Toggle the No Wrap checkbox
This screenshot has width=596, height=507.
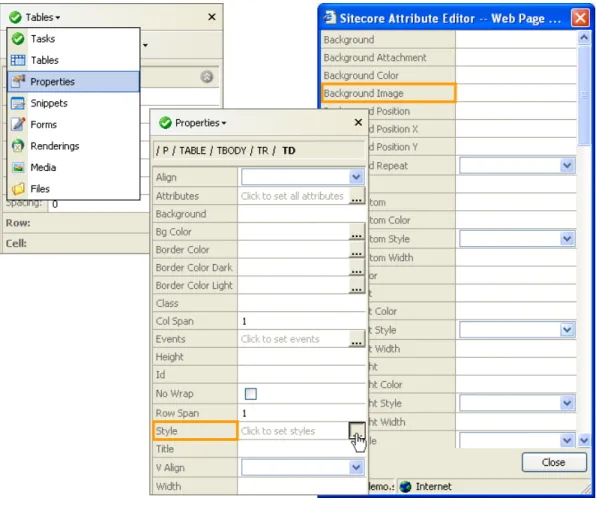[x=250, y=394]
